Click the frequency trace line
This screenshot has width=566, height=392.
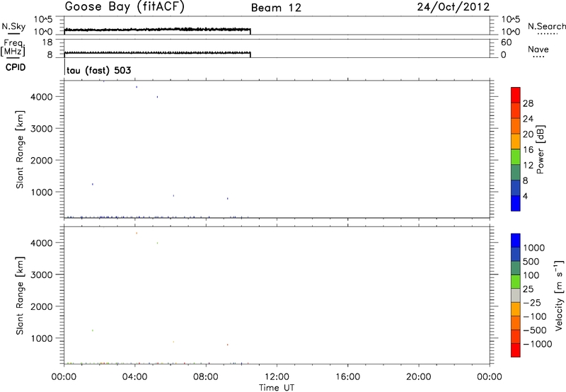point(157,52)
